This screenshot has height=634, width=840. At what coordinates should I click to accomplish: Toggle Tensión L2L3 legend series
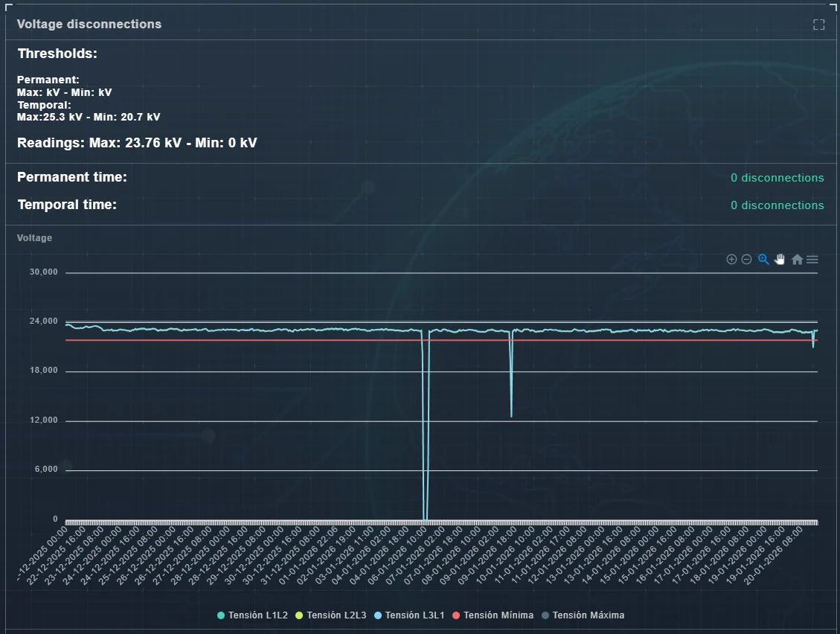[330, 615]
